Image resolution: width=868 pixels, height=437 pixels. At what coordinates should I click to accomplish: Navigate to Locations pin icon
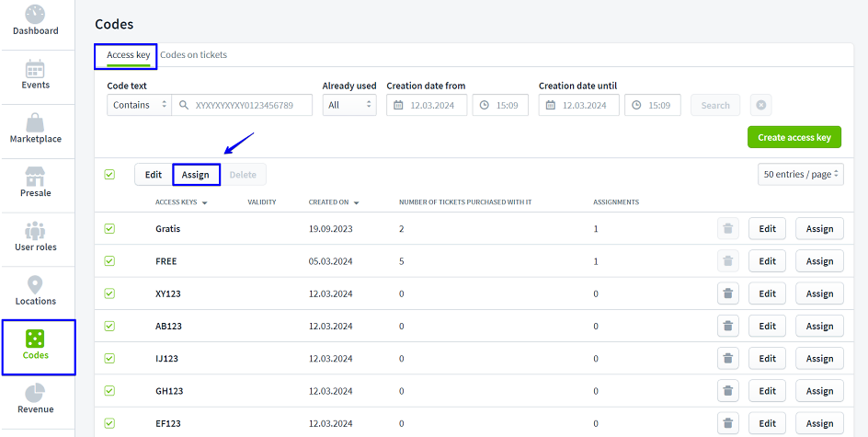point(35,285)
